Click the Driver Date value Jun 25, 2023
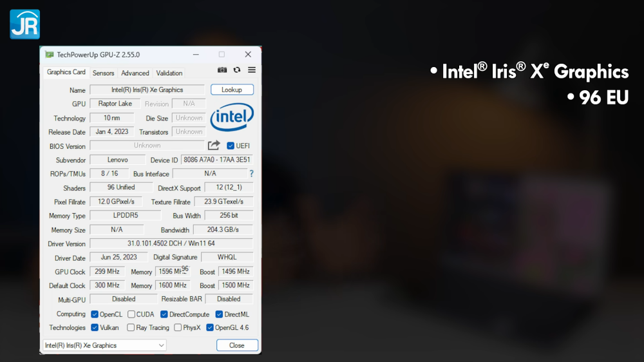 [118, 257]
